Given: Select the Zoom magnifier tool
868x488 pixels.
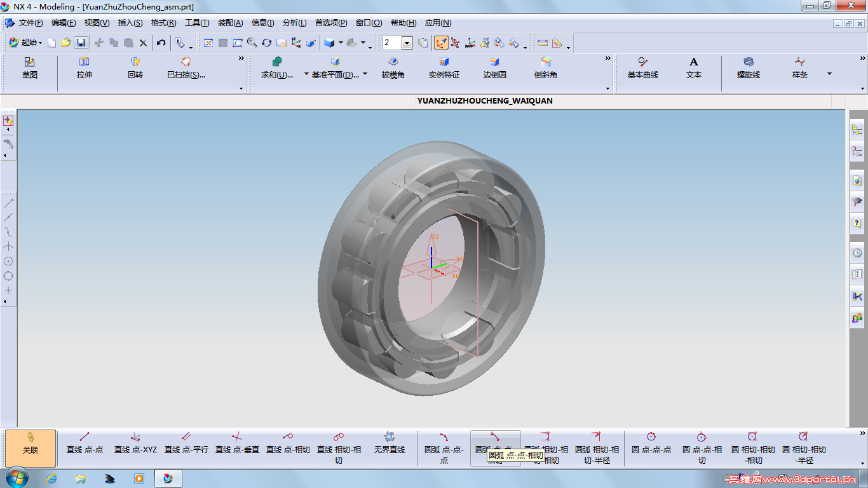Looking at the screenshot, I should 252,43.
